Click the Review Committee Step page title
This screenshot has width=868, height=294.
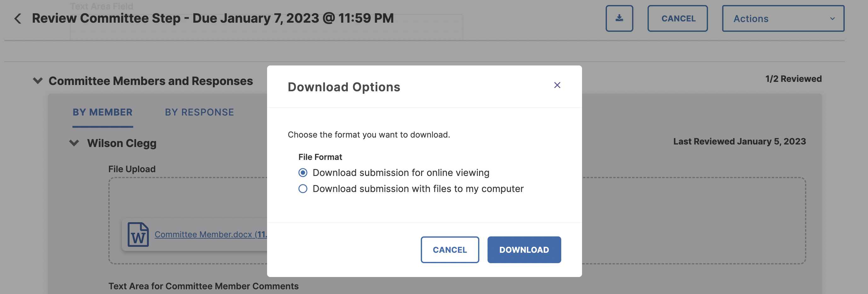213,18
